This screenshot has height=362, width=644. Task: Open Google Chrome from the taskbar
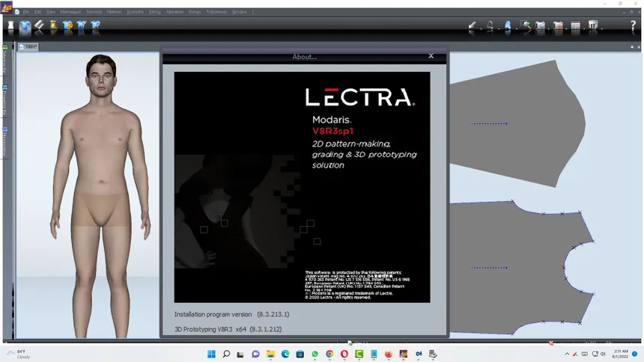[329, 353]
